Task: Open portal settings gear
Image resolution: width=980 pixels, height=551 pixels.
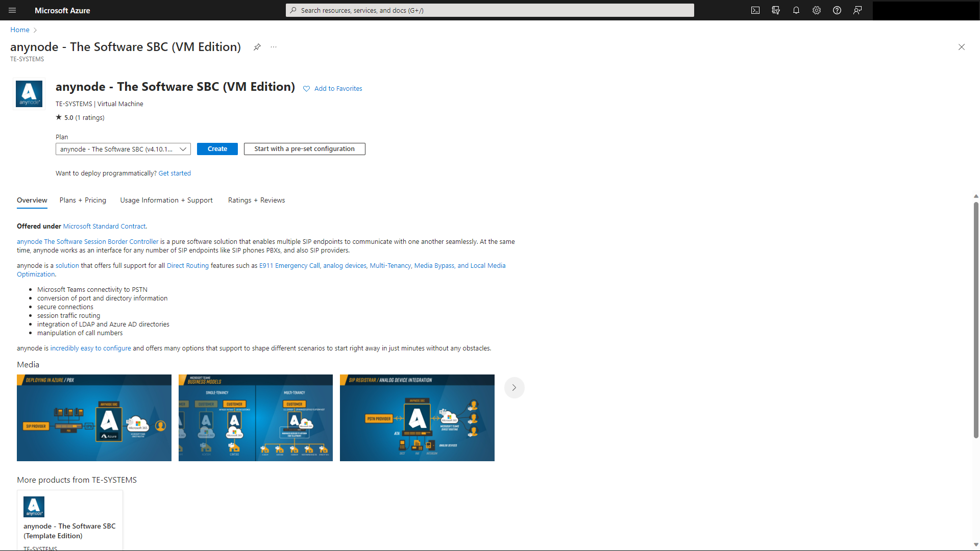Action: (x=817, y=10)
